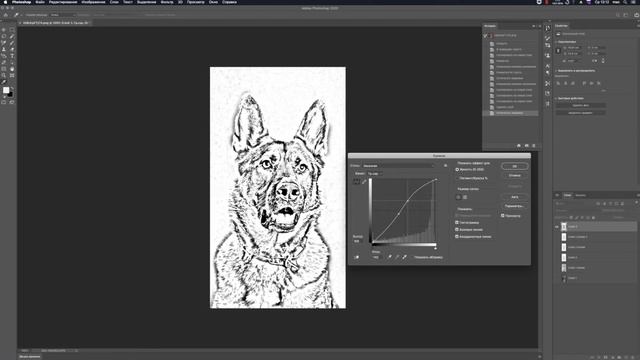Click the selected last History state row
The image size is (640, 360).
(x=510, y=113)
